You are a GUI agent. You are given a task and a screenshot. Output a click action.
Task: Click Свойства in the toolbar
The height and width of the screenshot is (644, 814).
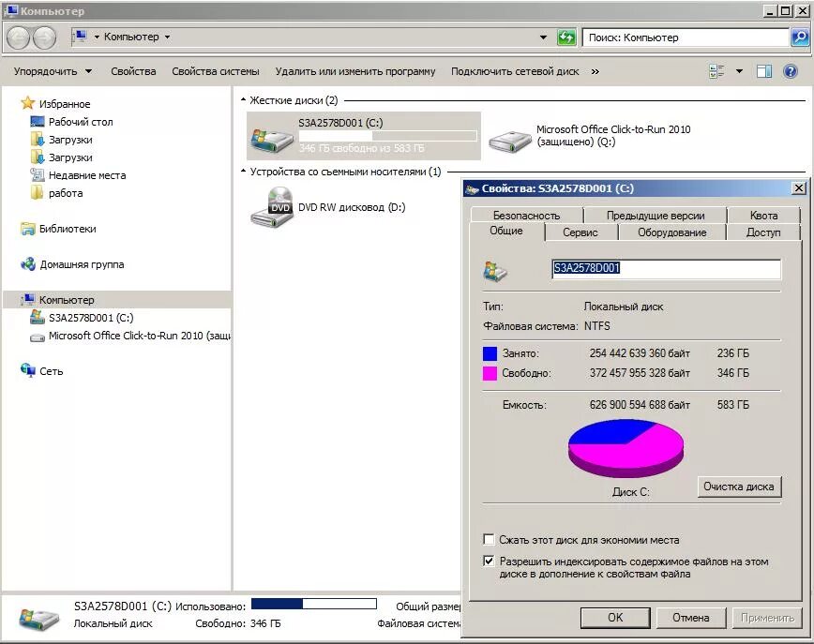[x=133, y=71]
